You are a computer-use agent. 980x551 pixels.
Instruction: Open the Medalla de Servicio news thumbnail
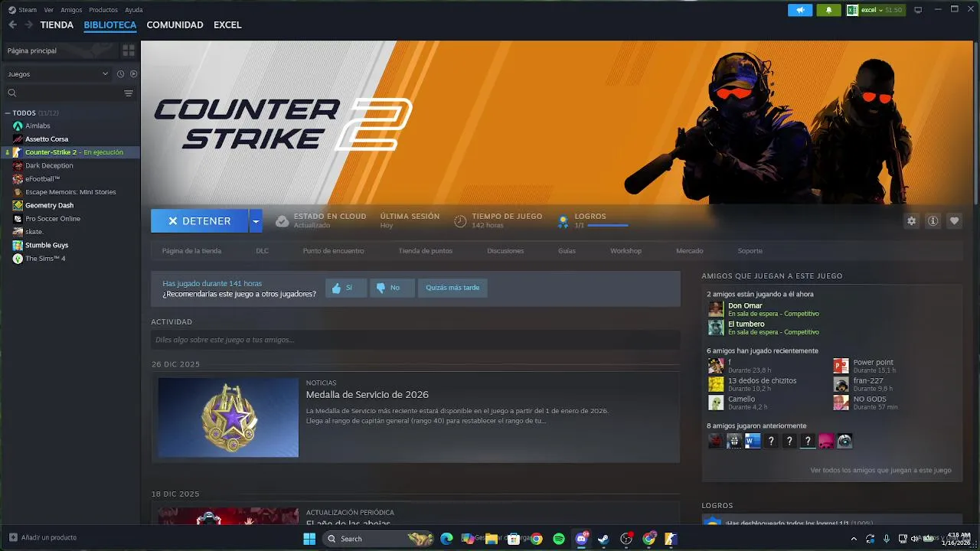(x=228, y=417)
